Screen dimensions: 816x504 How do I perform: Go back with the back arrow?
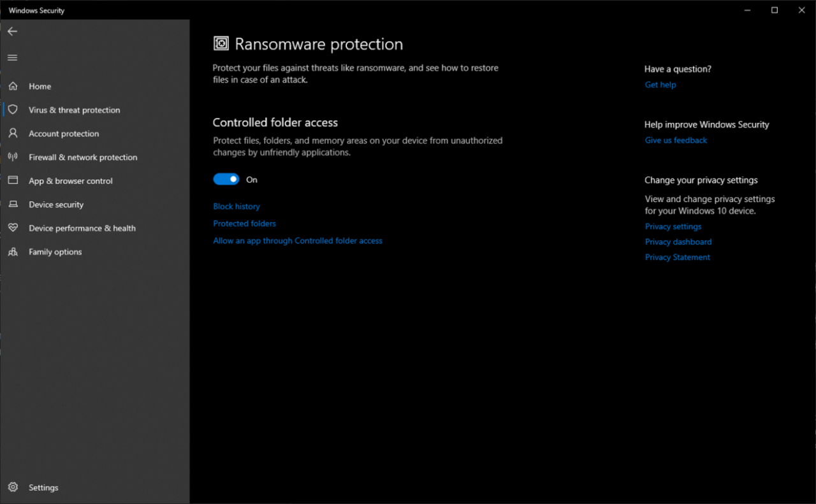[12, 31]
